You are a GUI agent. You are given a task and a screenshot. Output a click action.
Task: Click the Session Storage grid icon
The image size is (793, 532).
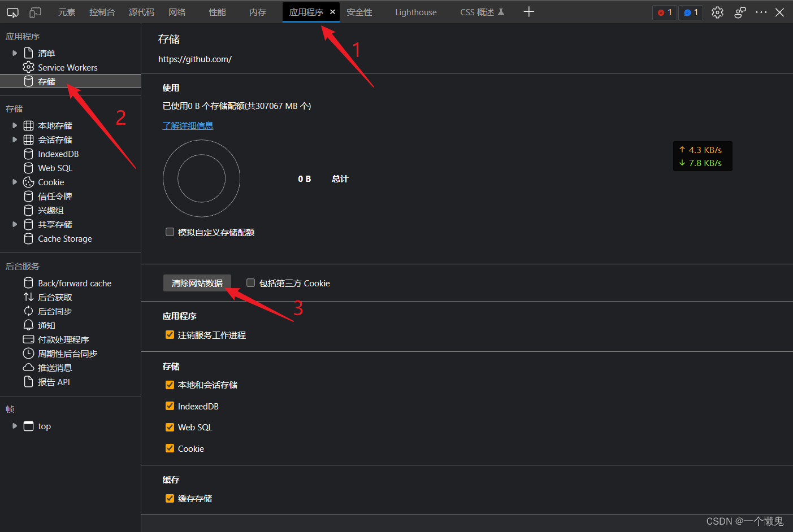[x=28, y=139]
